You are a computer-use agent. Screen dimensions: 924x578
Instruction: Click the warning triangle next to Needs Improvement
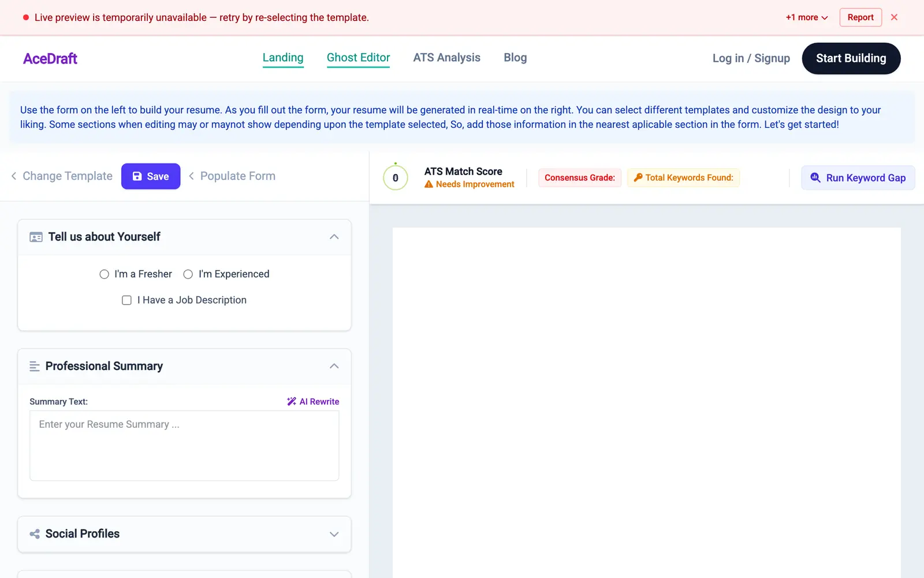(x=429, y=184)
